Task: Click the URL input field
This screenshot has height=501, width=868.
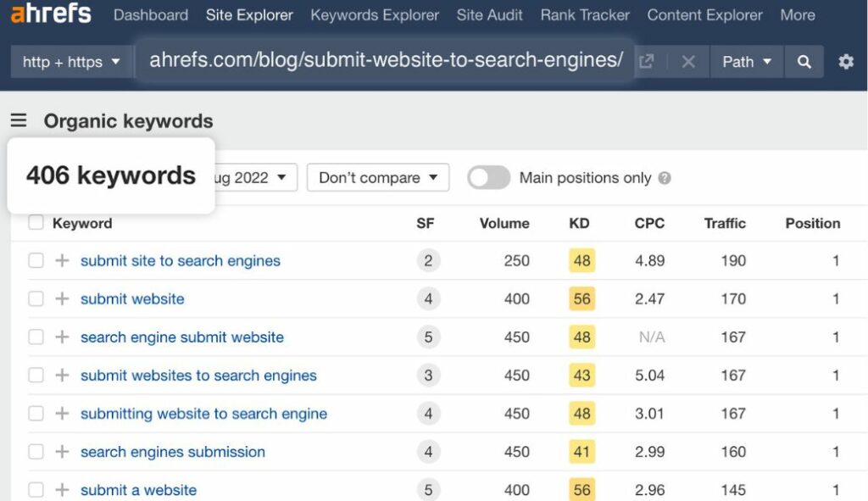Action: pyautogui.click(x=386, y=60)
